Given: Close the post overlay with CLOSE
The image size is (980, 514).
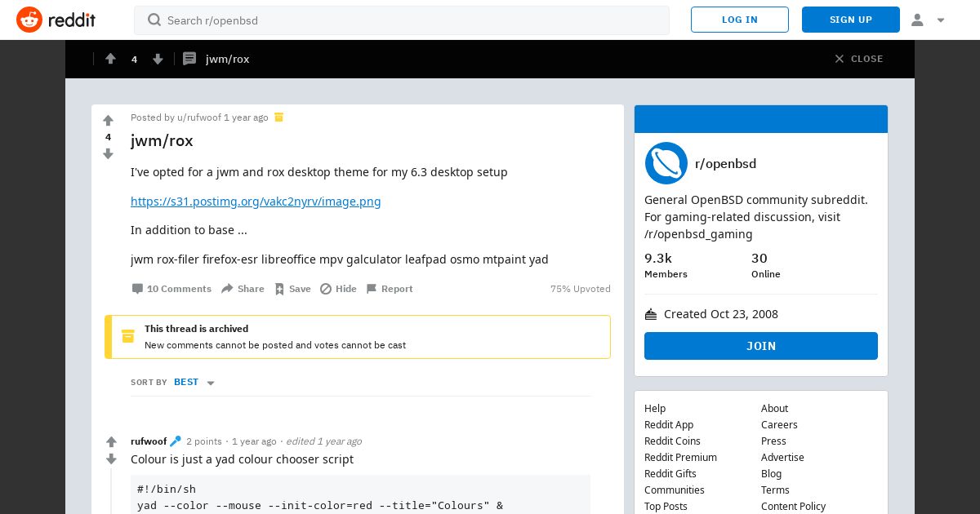Looking at the screenshot, I should tap(859, 59).
